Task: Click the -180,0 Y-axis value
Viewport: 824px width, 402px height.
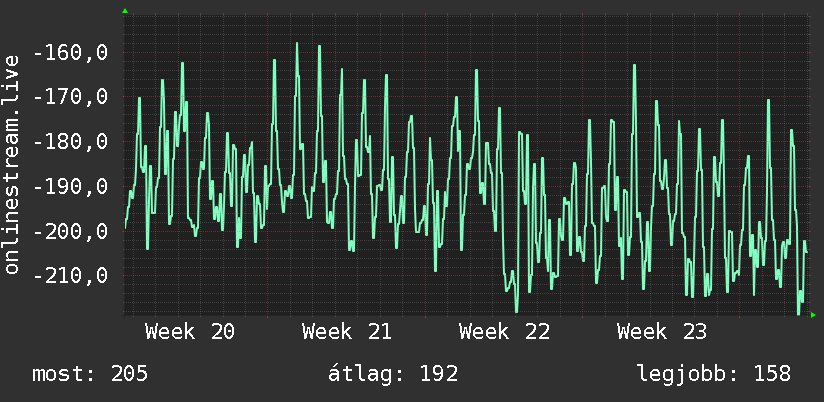Action: tap(71, 142)
